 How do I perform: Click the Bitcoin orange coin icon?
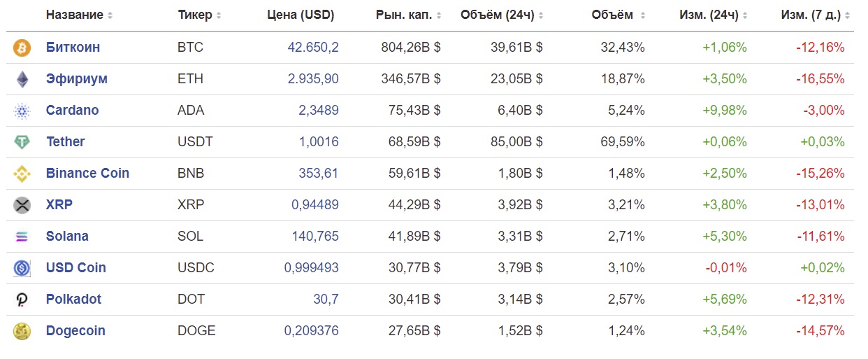(22, 48)
